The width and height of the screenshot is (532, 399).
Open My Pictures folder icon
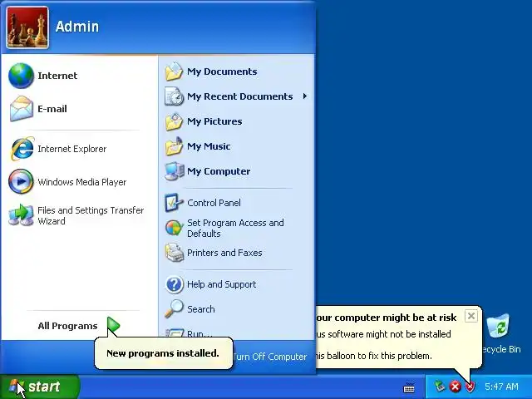(174, 121)
